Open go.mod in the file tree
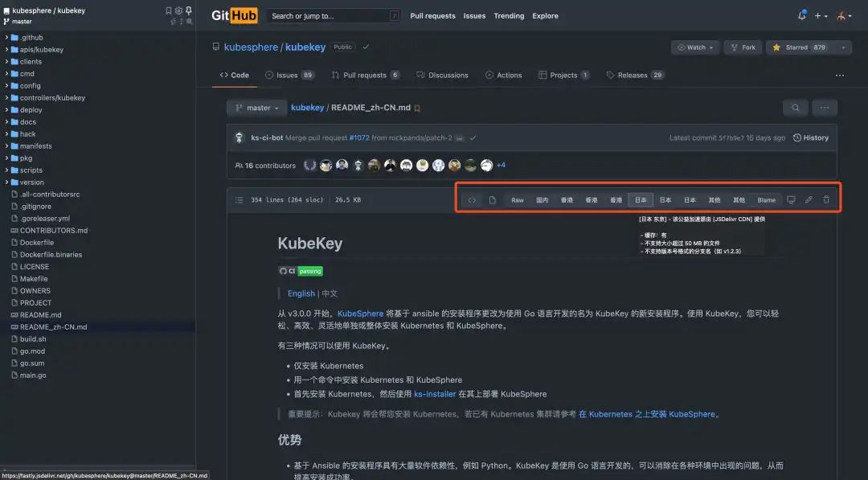 (x=27, y=351)
